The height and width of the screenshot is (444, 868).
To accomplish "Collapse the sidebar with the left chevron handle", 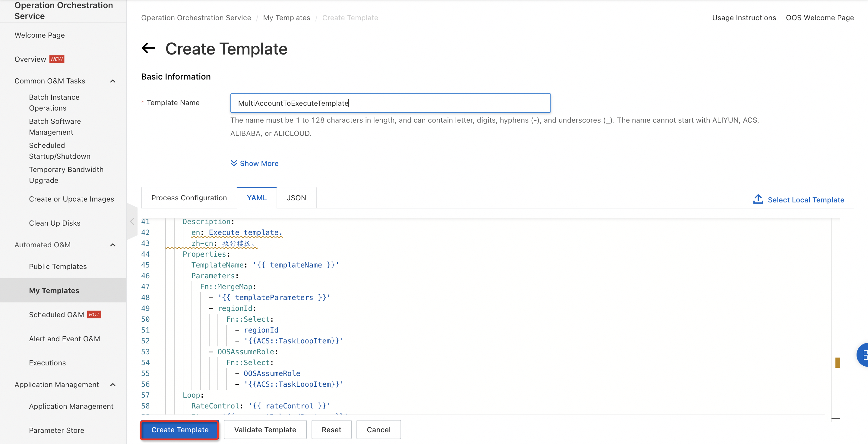I will point(132,221).
